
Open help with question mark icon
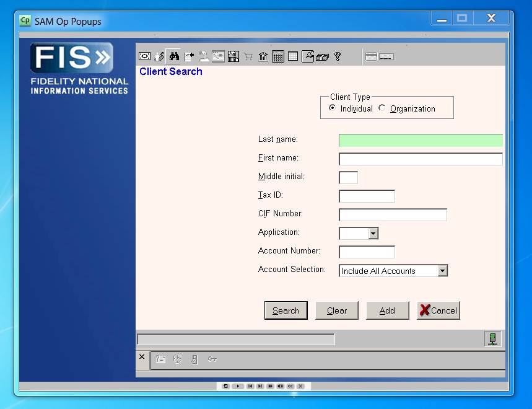click(338, 56)
